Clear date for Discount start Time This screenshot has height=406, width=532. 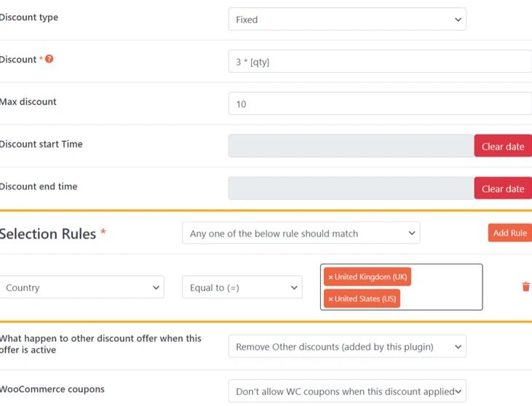503,146
